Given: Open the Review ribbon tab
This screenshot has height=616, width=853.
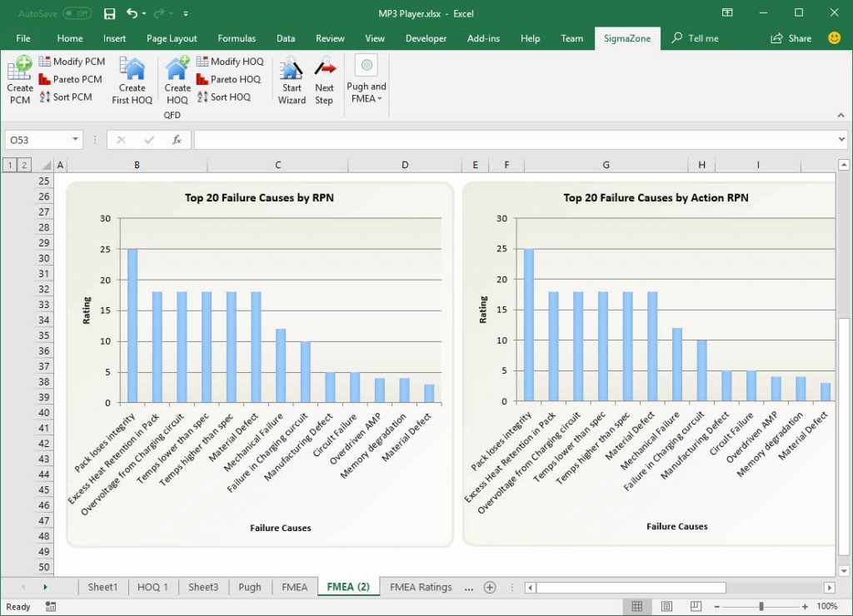Looking at the screenshot, I should 330,38.
